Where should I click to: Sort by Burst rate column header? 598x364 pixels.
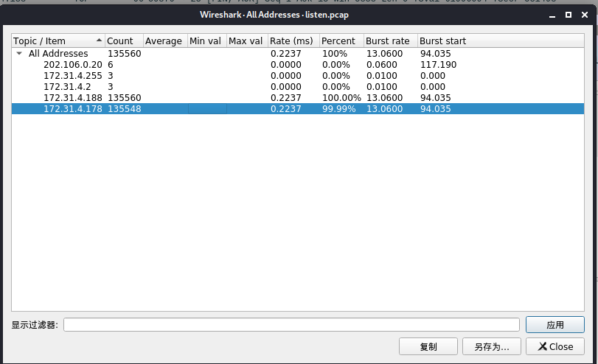(x=391, y=41)
